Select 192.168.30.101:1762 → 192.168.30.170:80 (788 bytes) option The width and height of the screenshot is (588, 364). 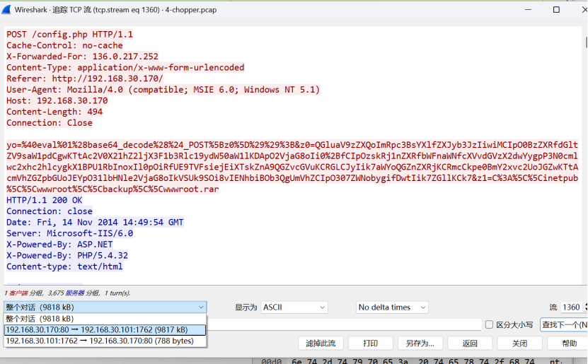tap(105, 341)
